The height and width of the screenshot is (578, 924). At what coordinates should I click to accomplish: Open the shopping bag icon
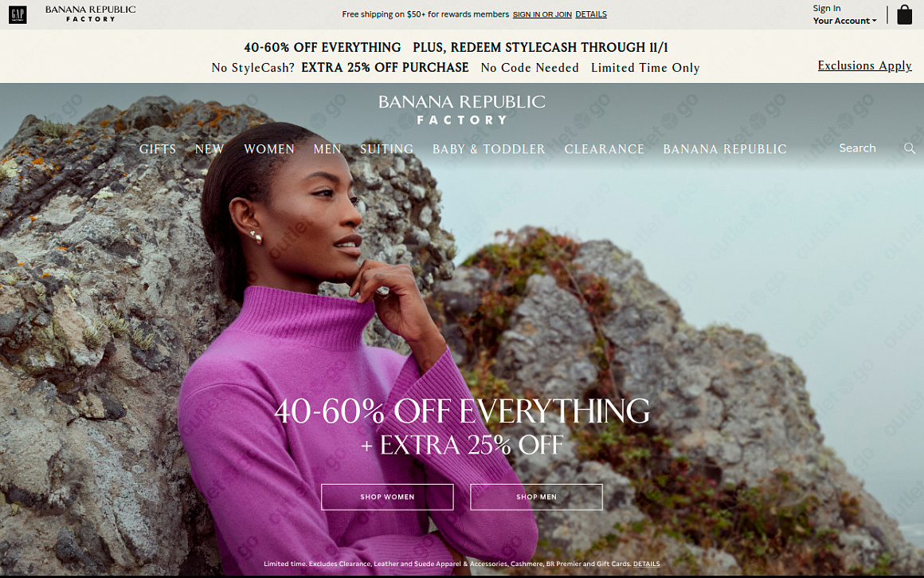[x=904, y=14]
